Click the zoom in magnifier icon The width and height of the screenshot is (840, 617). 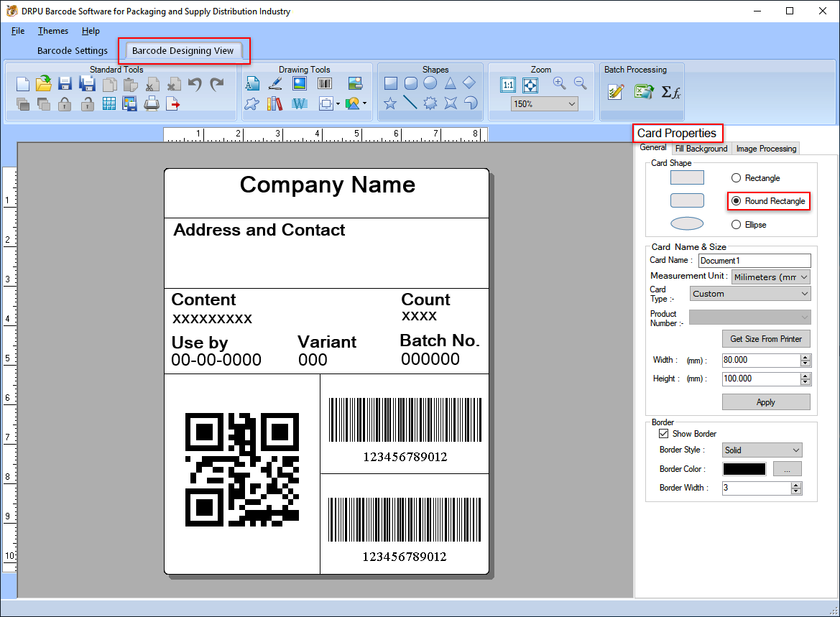pos(559,83)
